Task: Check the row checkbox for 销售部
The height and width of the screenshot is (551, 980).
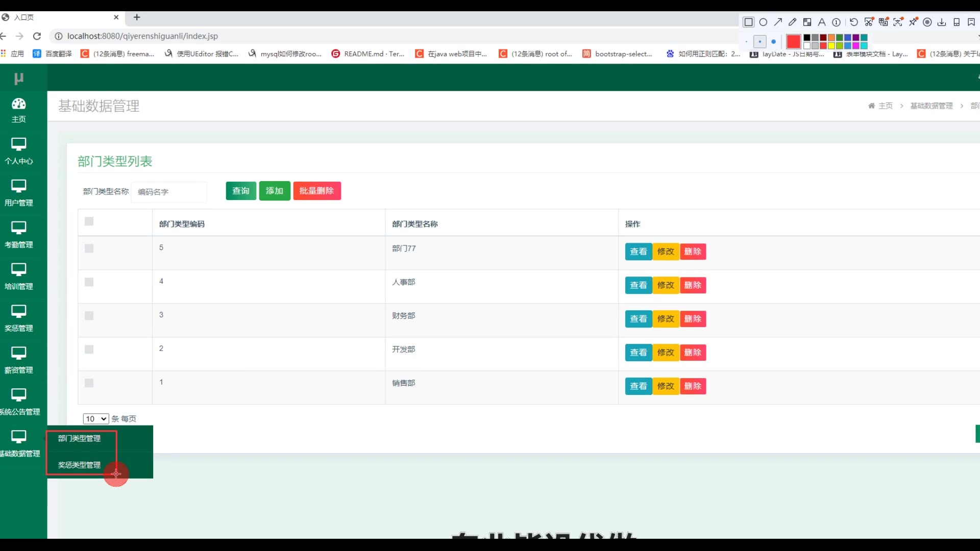Action: click(89, 383)
